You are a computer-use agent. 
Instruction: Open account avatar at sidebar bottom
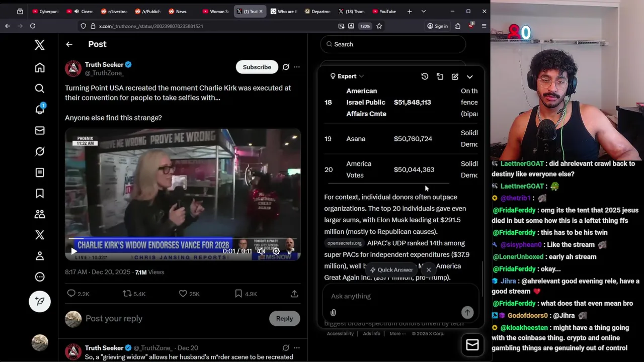tap(40, 342)
